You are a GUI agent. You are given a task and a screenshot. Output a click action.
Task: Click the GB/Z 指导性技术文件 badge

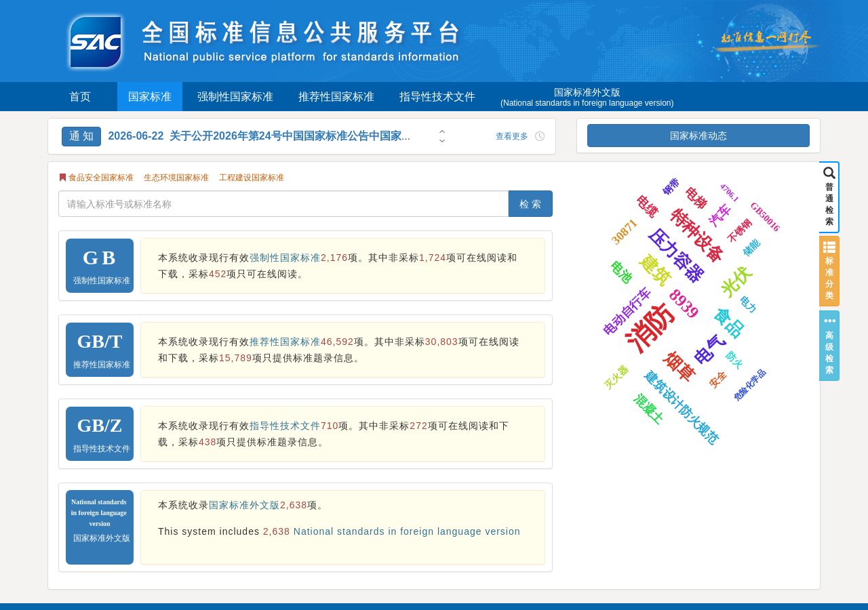click(x=100, y=434)
